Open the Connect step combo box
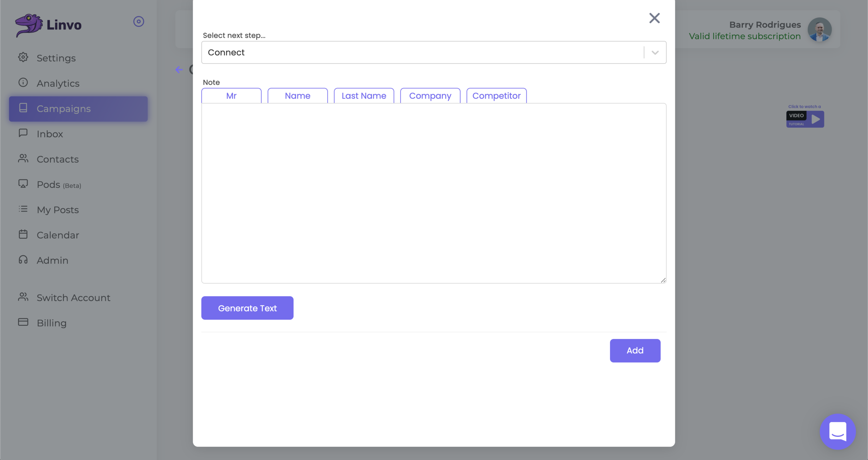This screenshot has width=868, height=460. click(422, 53)
